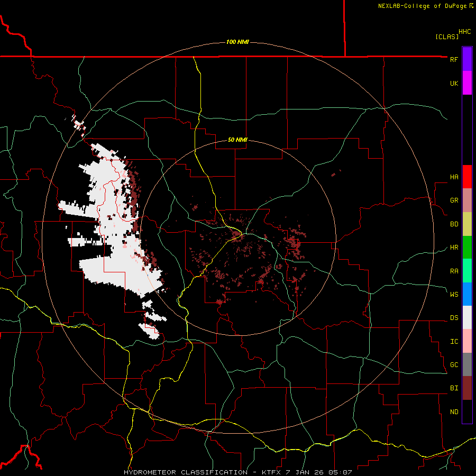Click the RF purple legend swatch
476x476 pixels.
click(467, 59)
